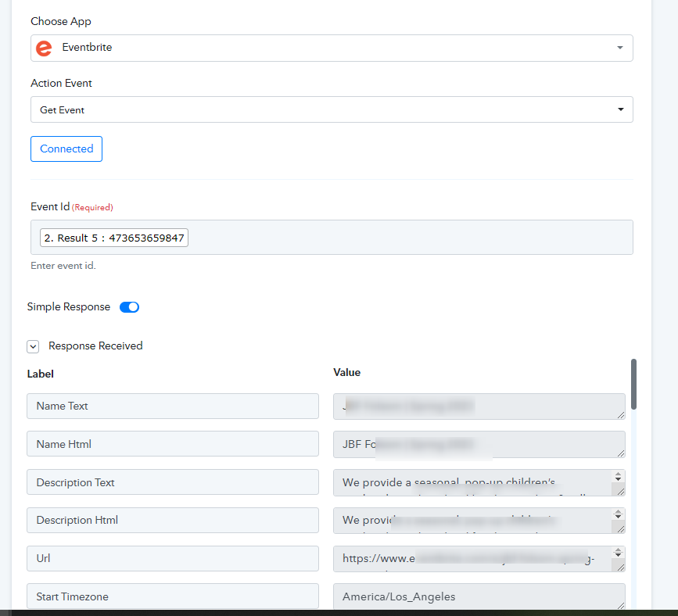Click the Start Timezone label field

(173, 596)
